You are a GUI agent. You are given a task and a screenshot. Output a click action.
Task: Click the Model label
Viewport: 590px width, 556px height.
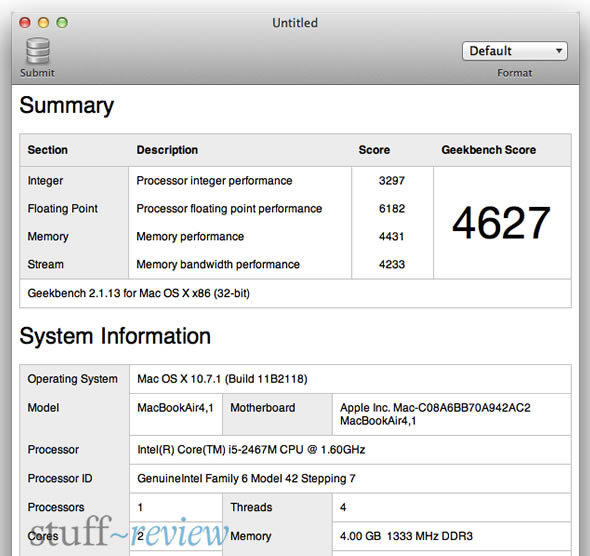[43, 407]
